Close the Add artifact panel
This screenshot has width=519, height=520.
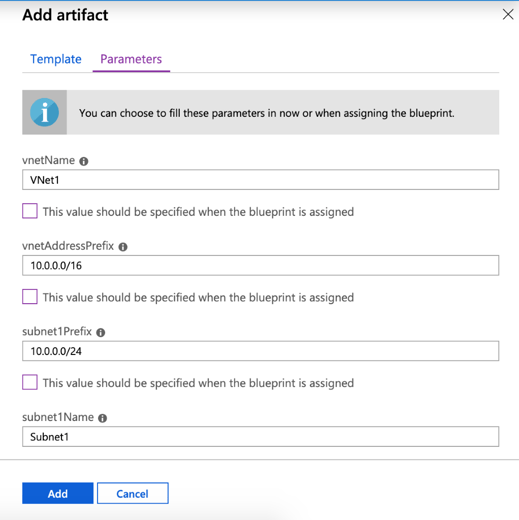click(508, 14)
